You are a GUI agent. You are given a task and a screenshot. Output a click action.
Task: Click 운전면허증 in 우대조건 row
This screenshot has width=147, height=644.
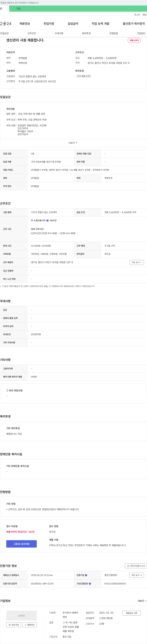[x=36, y=334]
